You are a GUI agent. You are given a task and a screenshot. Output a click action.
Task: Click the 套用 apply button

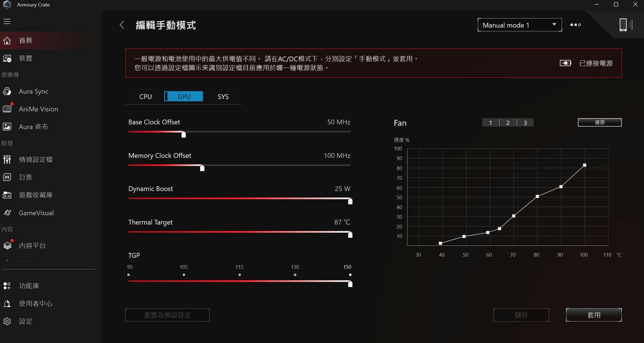tap(594, 315)
